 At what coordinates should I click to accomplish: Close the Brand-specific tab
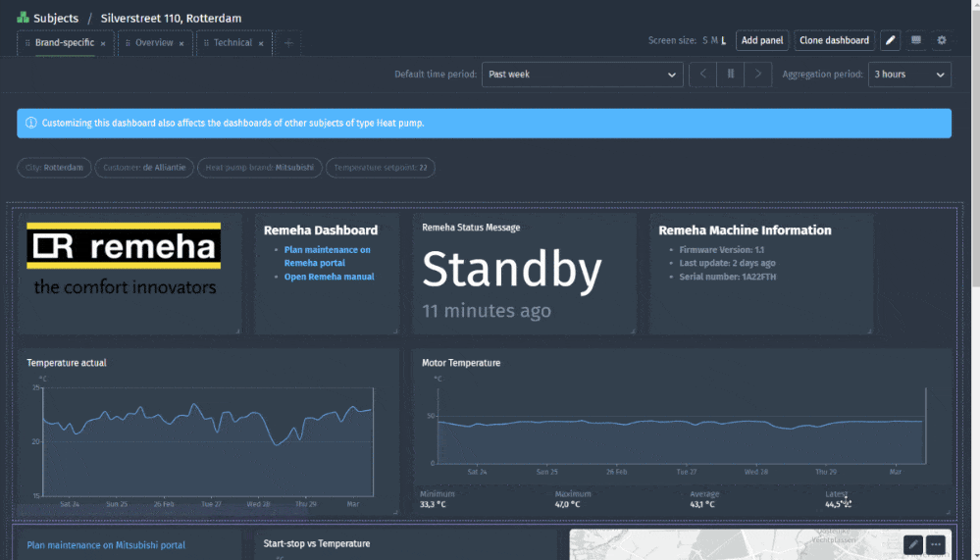pyautogui.click(x=103, y=43)
